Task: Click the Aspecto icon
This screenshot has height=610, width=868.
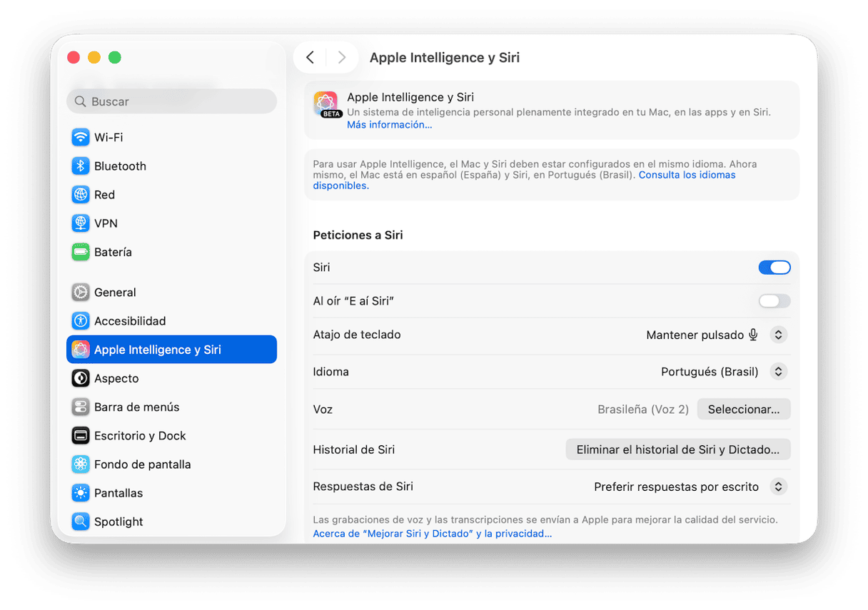Action: tap(81, 378)
